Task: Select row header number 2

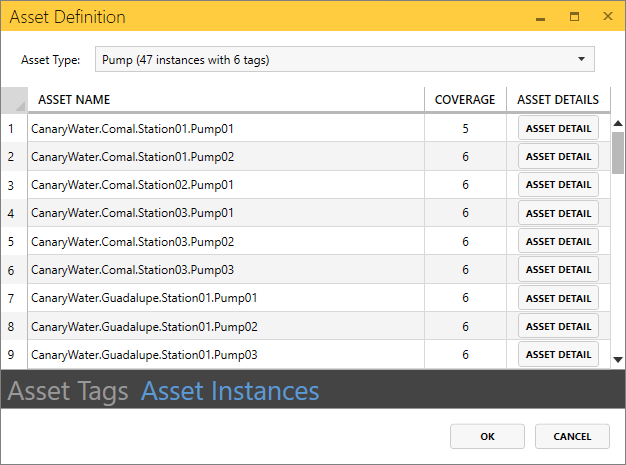Action: [x=14, y=156]
